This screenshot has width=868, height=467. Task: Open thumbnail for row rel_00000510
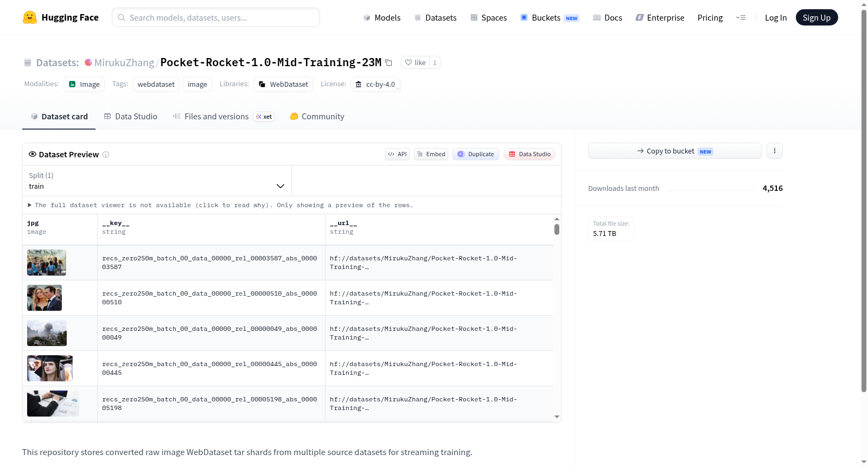(44, 298)
